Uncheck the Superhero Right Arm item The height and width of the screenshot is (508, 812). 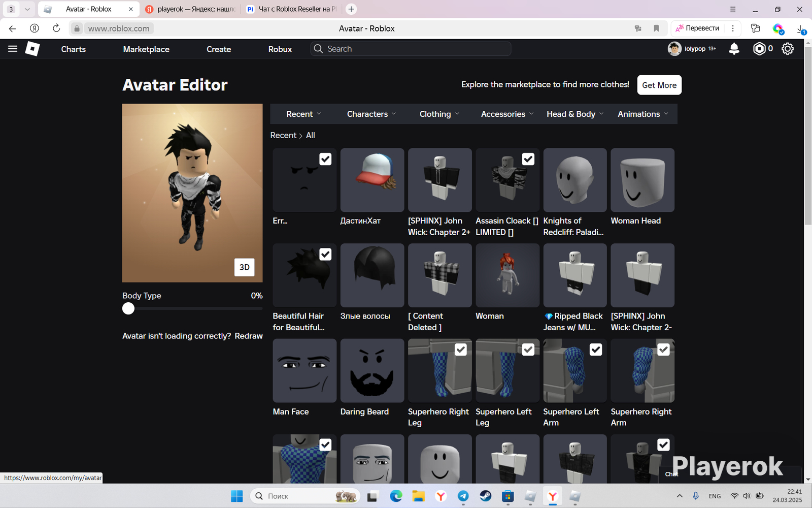click(663, 350)
